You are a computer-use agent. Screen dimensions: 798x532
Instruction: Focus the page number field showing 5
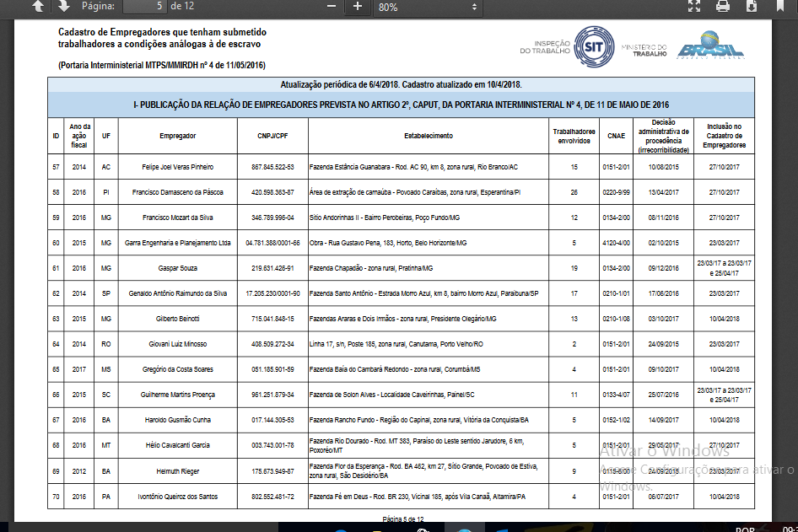[x=145, y=6]
